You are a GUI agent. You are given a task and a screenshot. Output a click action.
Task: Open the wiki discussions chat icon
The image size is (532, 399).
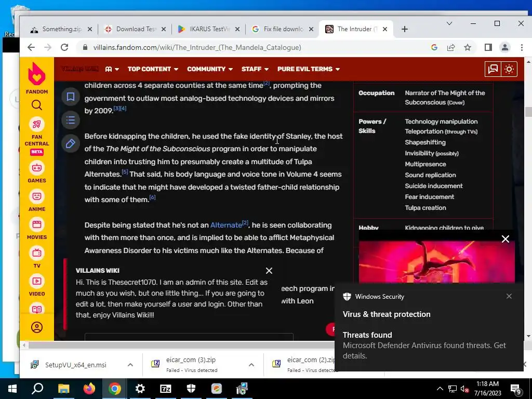tap(493, 69)
